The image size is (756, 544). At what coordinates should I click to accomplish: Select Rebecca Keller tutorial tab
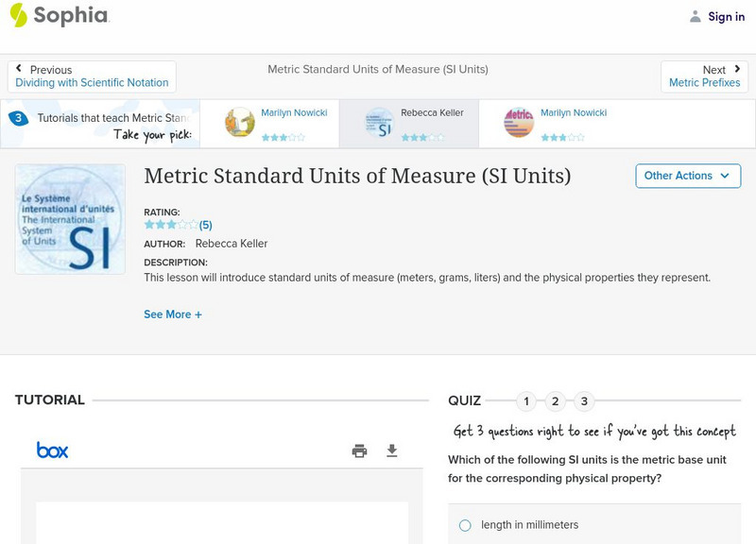point(408,125)
